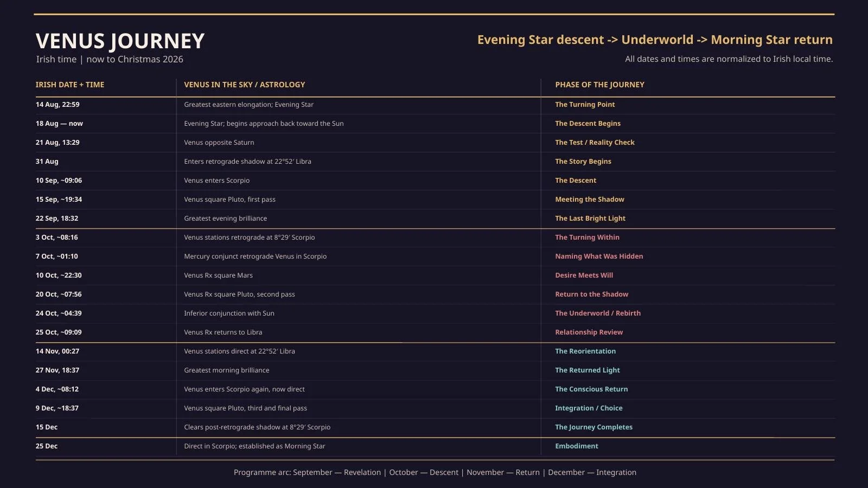
Task: Select the IRISH DATE + TIME column header
Action: coord(70,85)
